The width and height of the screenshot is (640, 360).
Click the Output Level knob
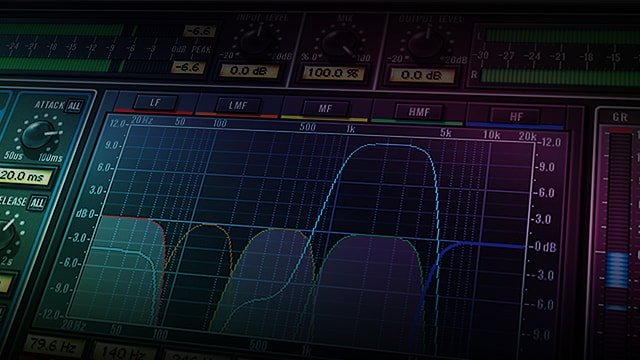(x=426, y=44)
